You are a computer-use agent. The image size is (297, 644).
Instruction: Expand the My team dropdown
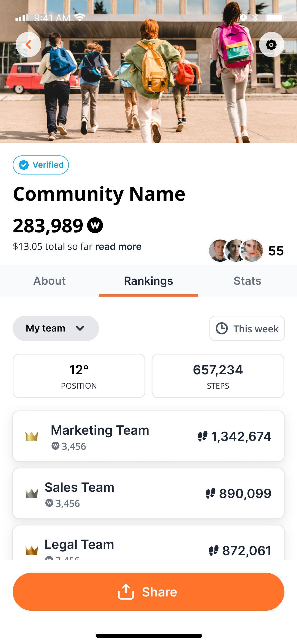(x=56, y=328)
